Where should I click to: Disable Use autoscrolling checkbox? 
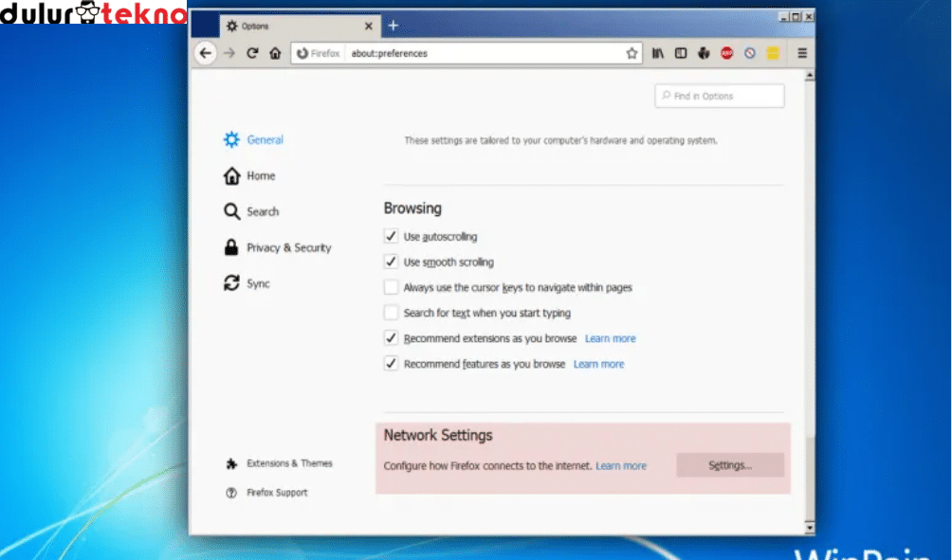click(x=391, y=236)
